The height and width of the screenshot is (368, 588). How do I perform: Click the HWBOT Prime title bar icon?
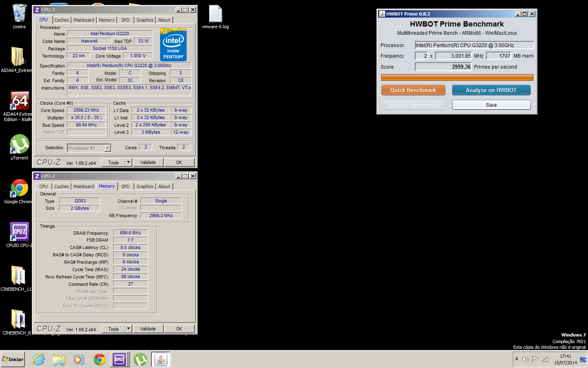click(382, 13)
